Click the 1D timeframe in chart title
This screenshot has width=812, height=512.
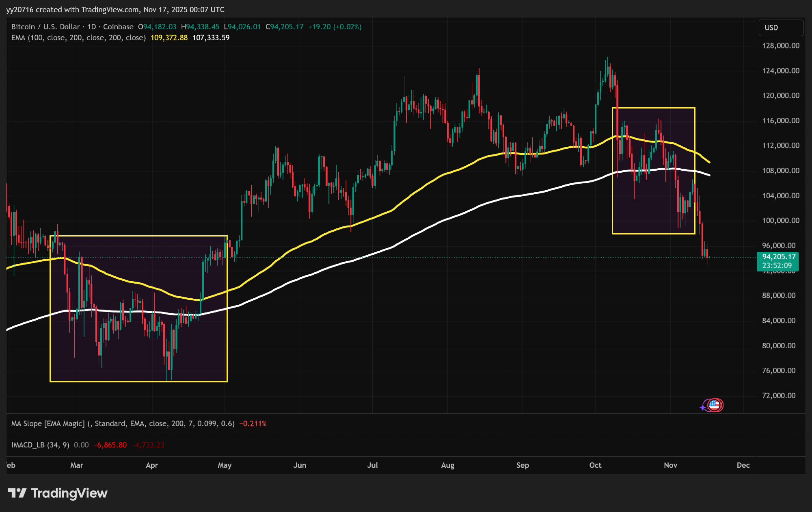[92, 27]
